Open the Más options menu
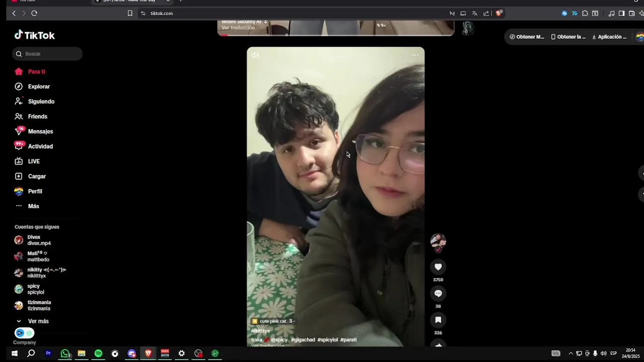 click(27, 206)
